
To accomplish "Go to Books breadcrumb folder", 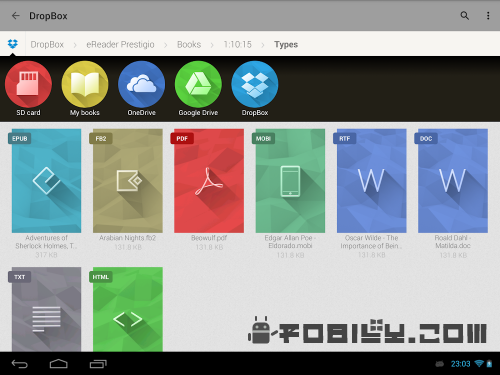I will pos(189,44).
